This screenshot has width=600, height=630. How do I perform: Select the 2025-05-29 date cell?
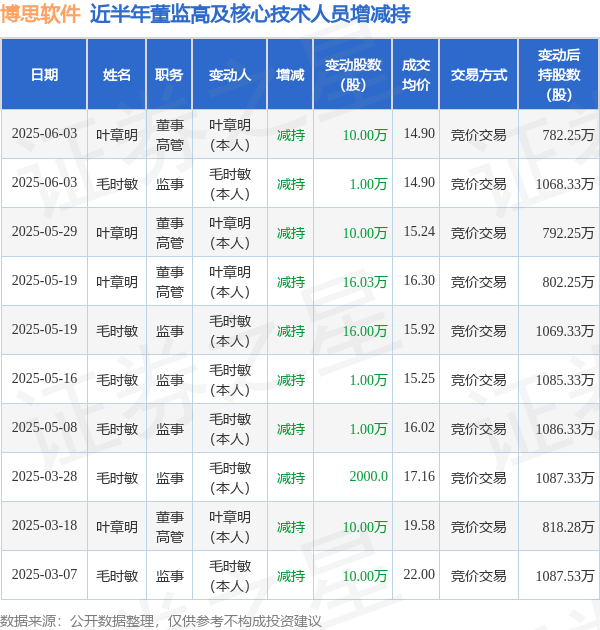pyautogui.click(x=44, y=232)
